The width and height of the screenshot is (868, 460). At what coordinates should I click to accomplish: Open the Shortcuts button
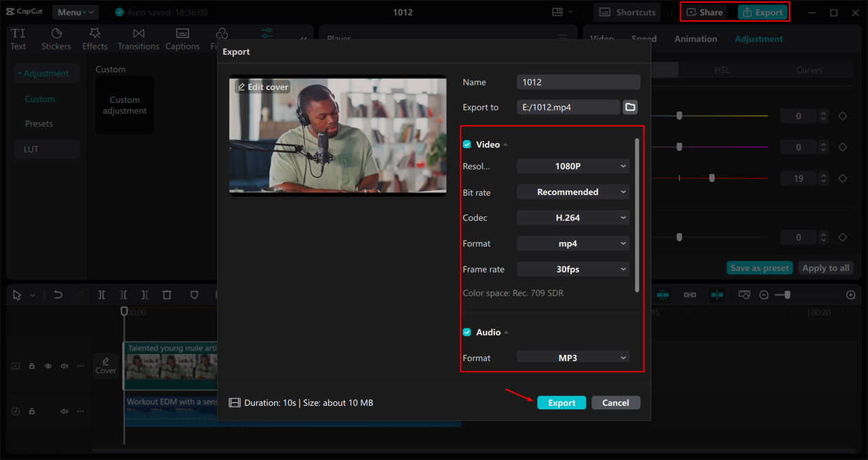coord(627,12)
